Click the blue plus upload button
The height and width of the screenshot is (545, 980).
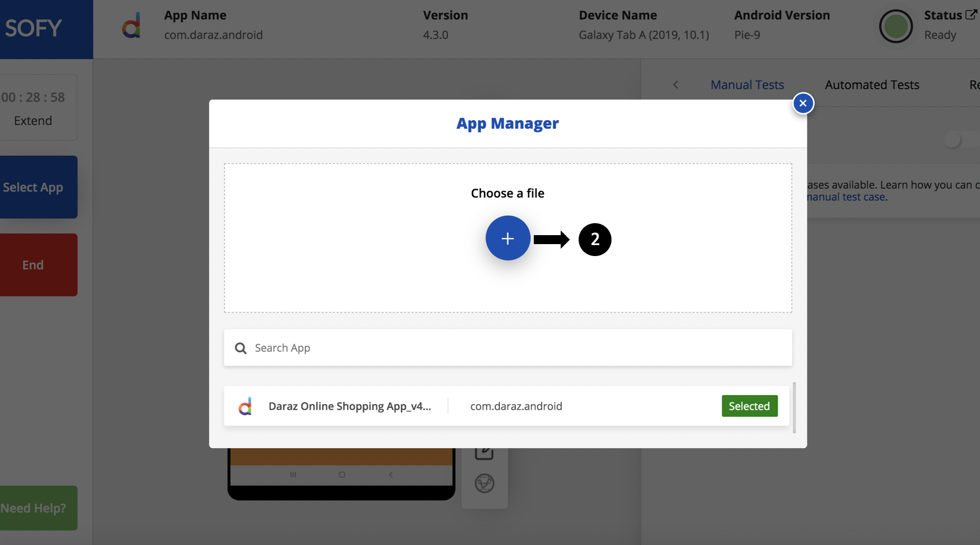point(507,238)
